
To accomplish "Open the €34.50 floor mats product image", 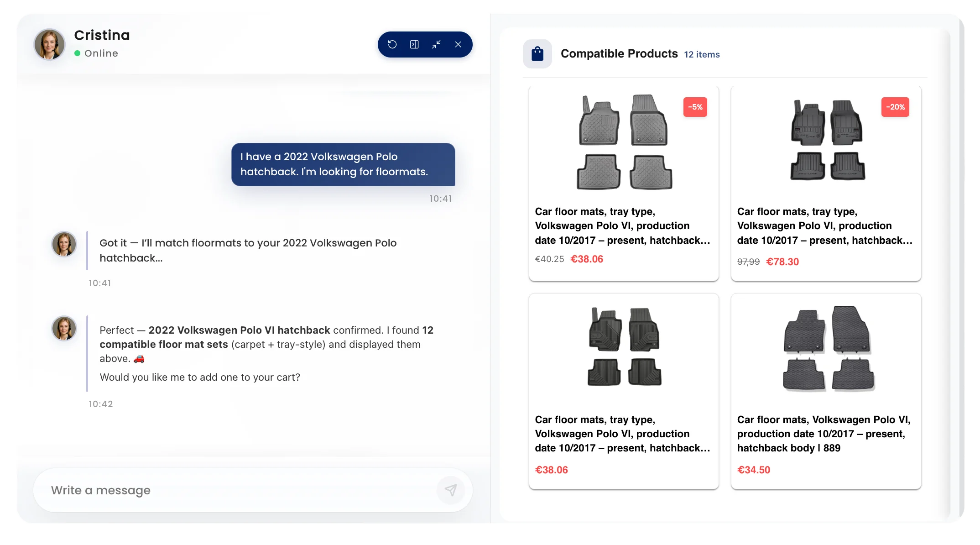I will [828, 349].
